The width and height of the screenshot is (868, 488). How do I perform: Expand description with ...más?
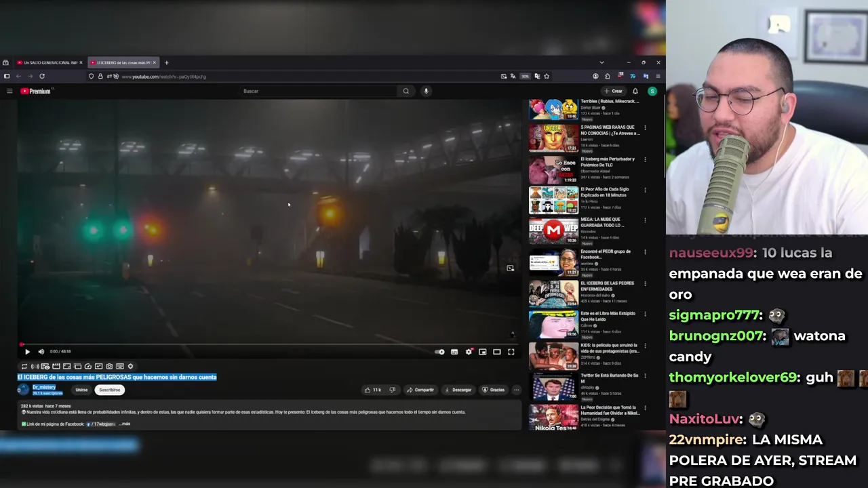[124, 424]
